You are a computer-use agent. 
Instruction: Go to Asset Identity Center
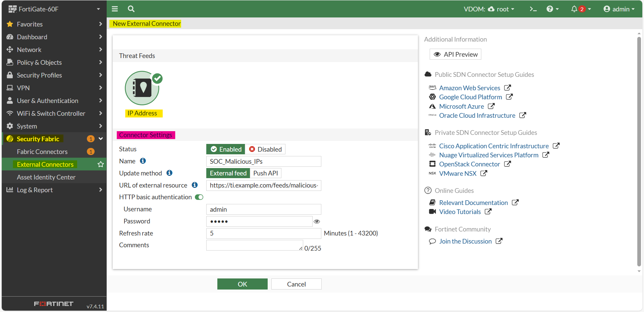[54, 177]
